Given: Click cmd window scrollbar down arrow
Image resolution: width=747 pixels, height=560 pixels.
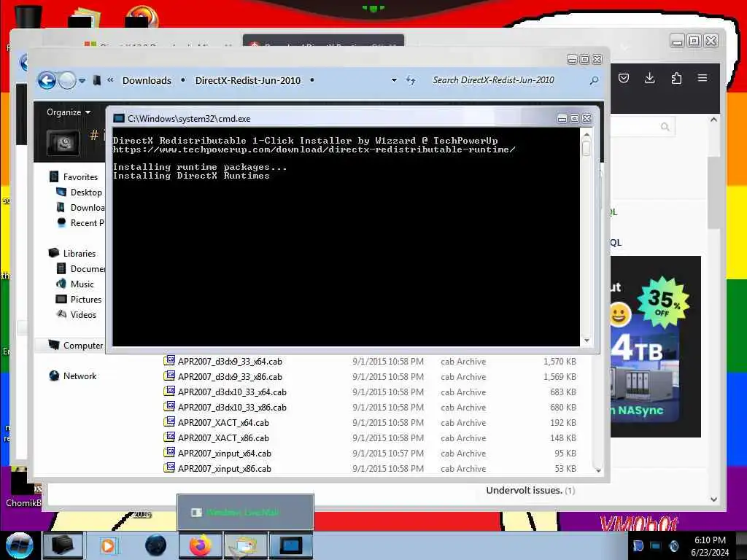Looking at the screenshot, I should (x=587, y=340).
